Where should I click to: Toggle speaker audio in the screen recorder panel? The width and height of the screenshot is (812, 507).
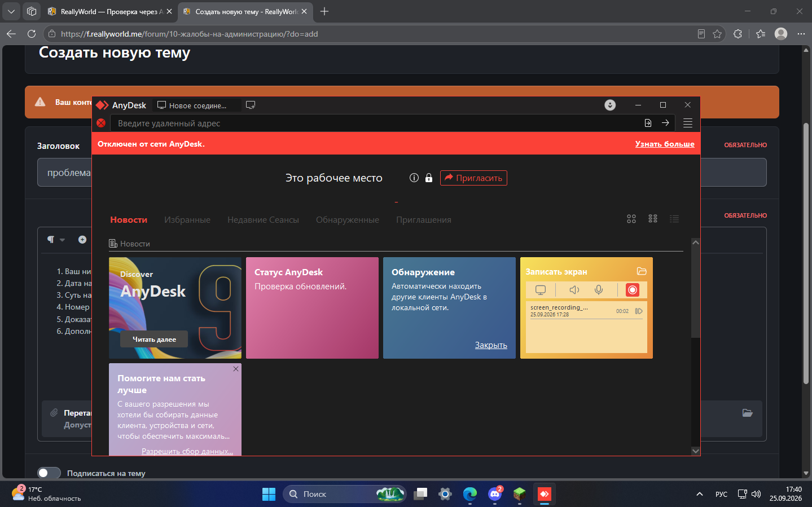click(x=574, y=290)
